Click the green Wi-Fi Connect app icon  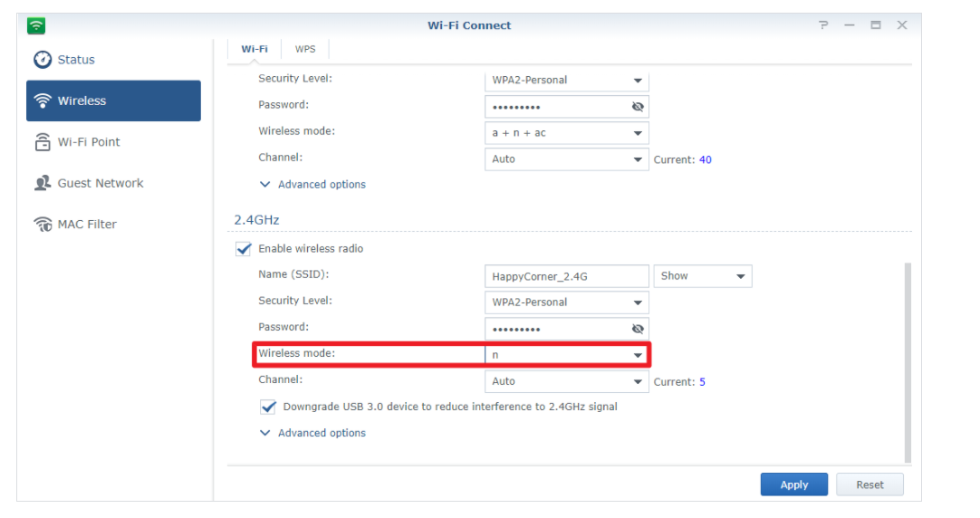[36, 25]
